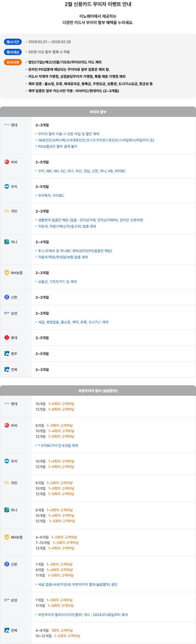Click the Woori card logo in the 무이자 할부 table

tap(7, 186)
